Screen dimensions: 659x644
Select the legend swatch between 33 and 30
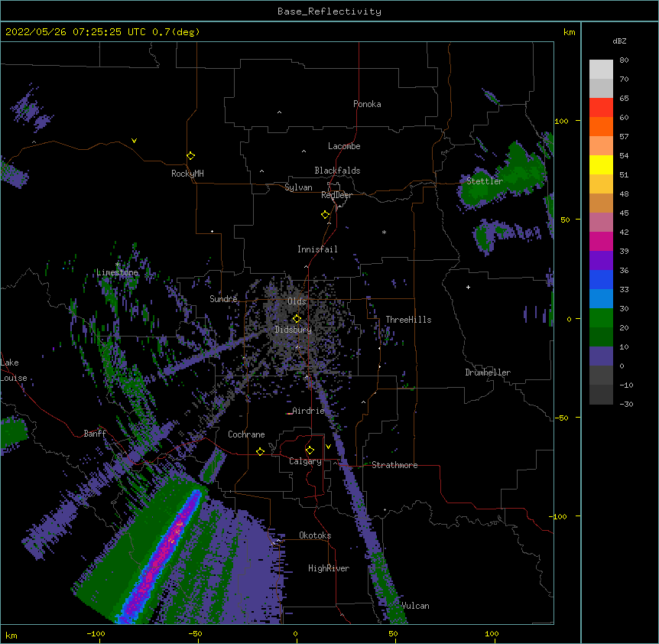601,298
